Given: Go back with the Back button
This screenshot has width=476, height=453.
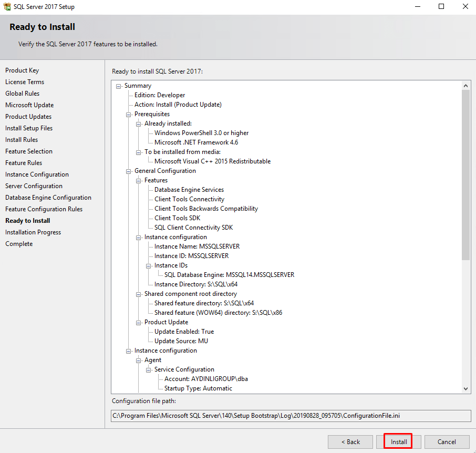Looking at the screenshot, I should (350, 441).
